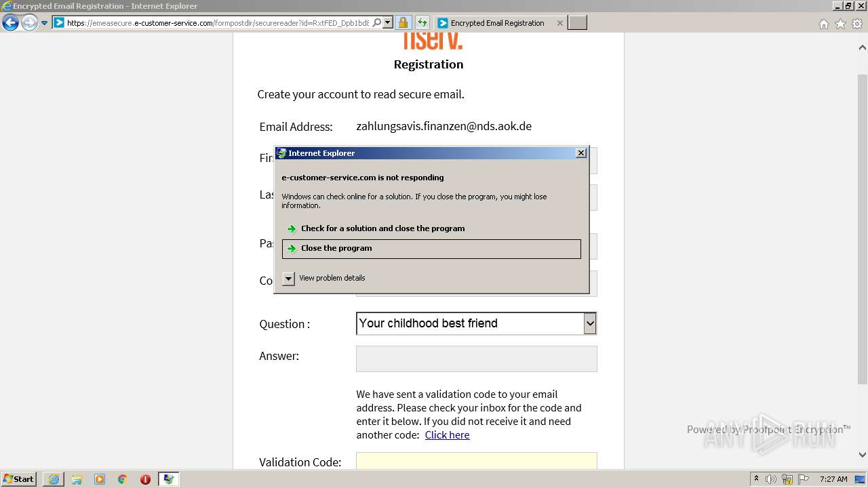
Task: Close the Encrypted Email Registration tab
Action: 559,23
